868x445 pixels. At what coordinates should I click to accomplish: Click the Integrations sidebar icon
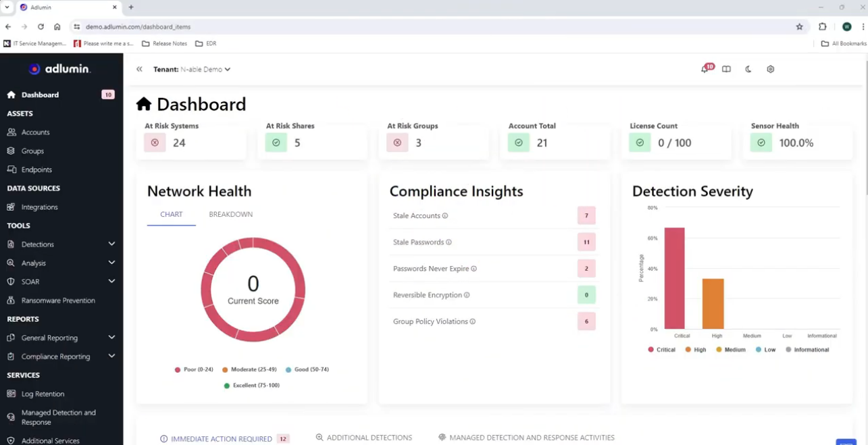11,207
